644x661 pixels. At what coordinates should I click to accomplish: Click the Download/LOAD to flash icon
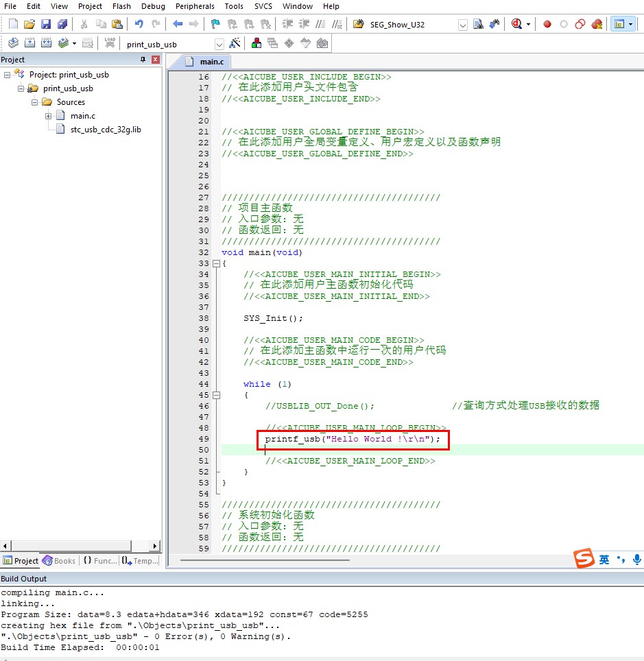click(110, 43)
